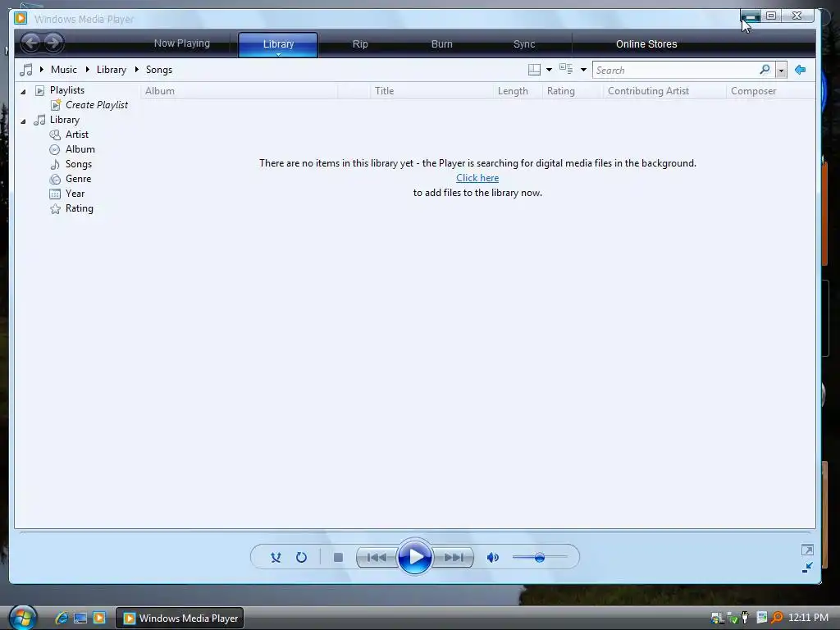Viewport: 840px width, 630px height.
Task: Click the volume slider handle
Action: pos(540,557)
